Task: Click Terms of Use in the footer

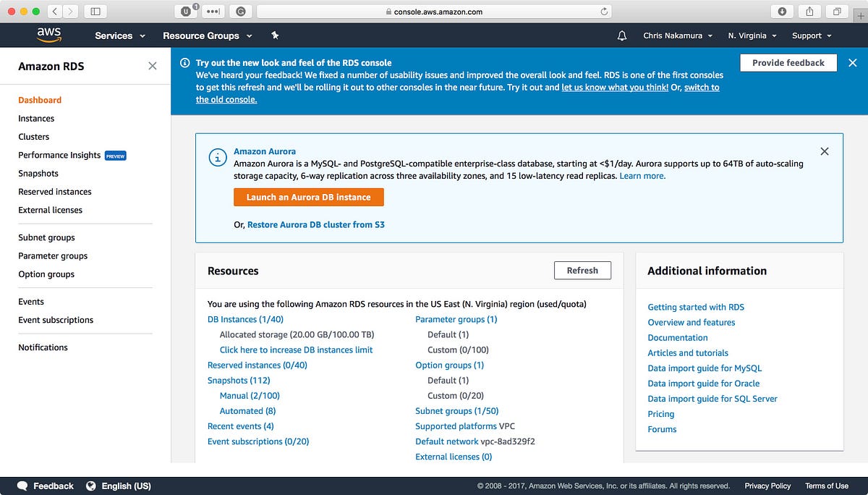Action: coord(827,486)
